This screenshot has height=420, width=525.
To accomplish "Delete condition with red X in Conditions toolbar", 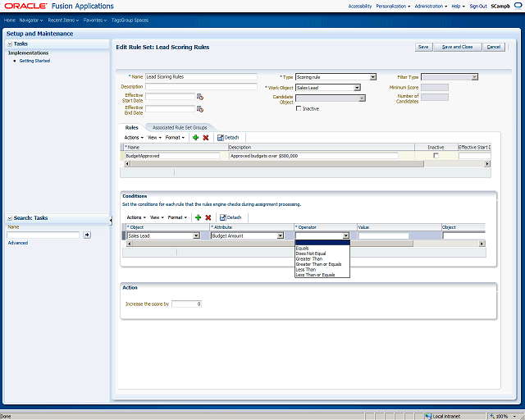I will pyautogui.click(x=208, y=217).
